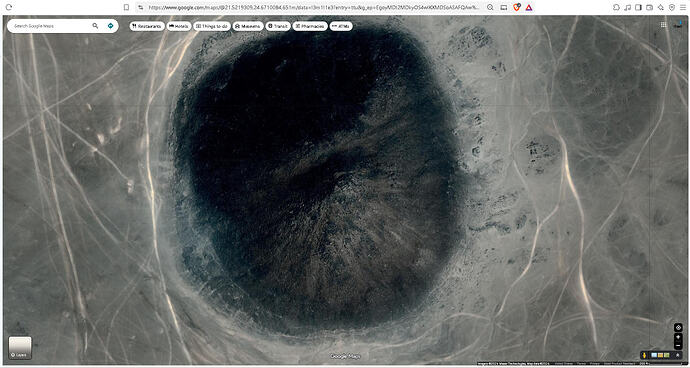Reload the page with the browser refresh icon
Viewport: 690px width, 368px height.
[x=8, y=7]
